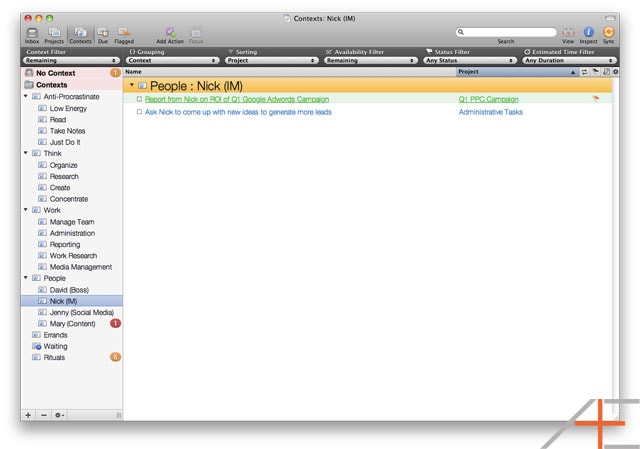
Task: Show Flagged items from toolbar
Action: [x=124, y=36]
